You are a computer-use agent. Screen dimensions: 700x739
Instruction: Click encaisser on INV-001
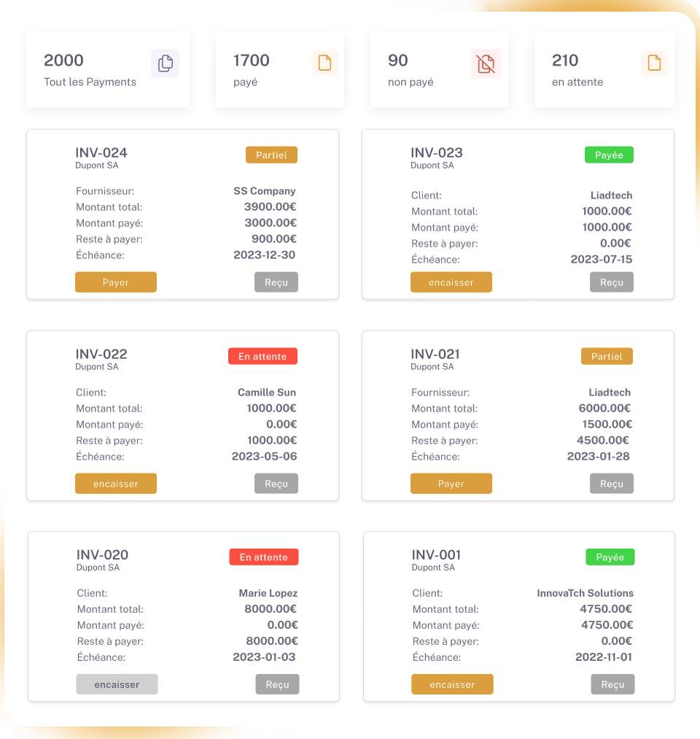[x=452, y=684]
